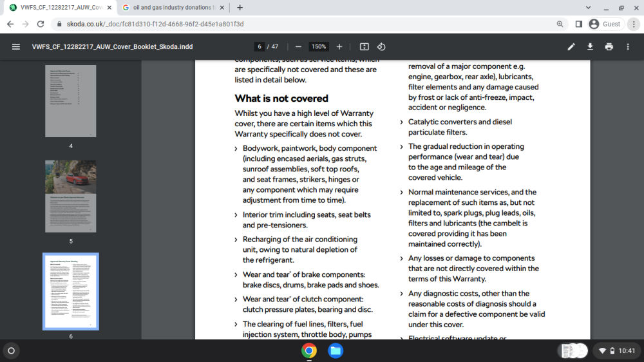Click the Guest profile button

click(605, 24)
